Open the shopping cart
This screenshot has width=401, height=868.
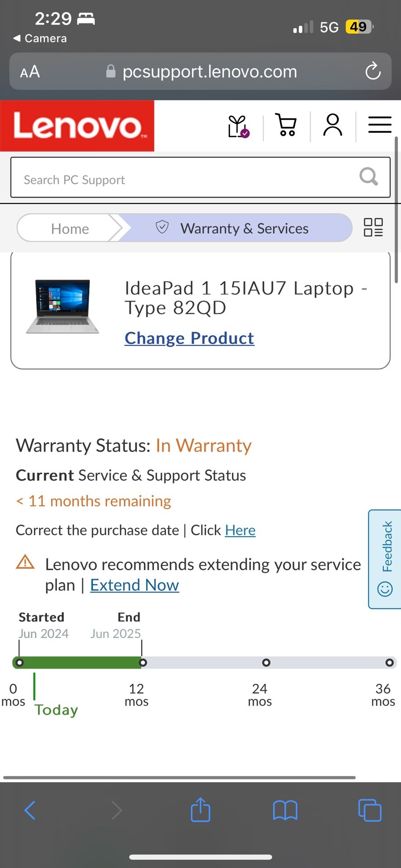click(x=286, y=125)
